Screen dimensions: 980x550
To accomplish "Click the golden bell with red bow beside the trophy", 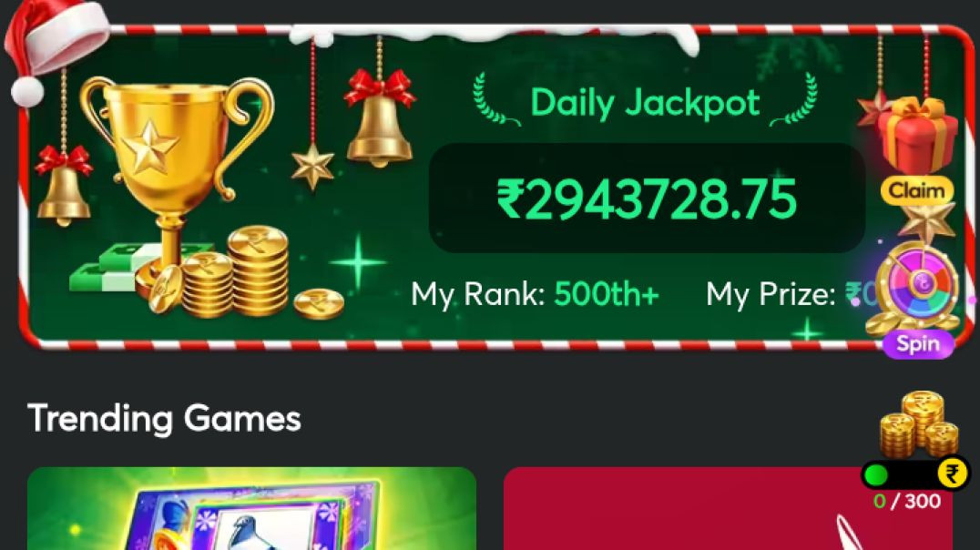I will [x=380, y=118].
